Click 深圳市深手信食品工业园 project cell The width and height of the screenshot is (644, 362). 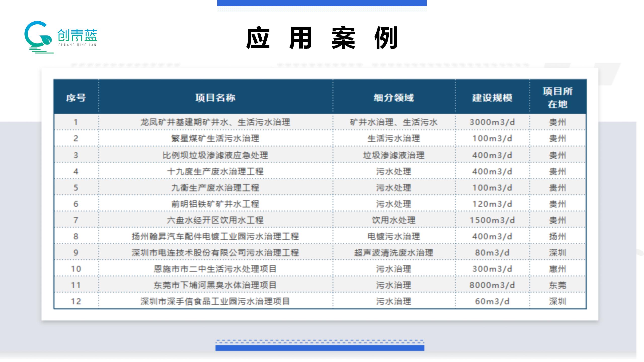click(x=215, y=301)
